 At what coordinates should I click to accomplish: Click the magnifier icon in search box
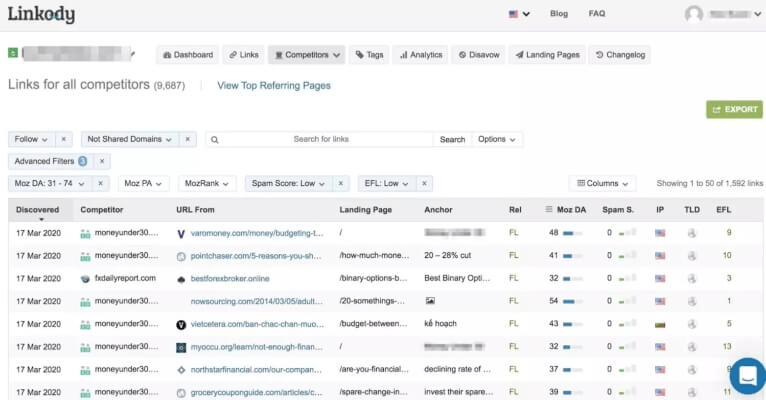coord(214,140)
